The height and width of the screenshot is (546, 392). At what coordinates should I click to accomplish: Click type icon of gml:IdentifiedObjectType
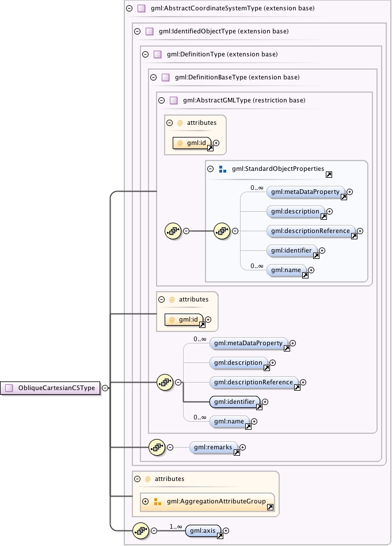coord(150,31)
